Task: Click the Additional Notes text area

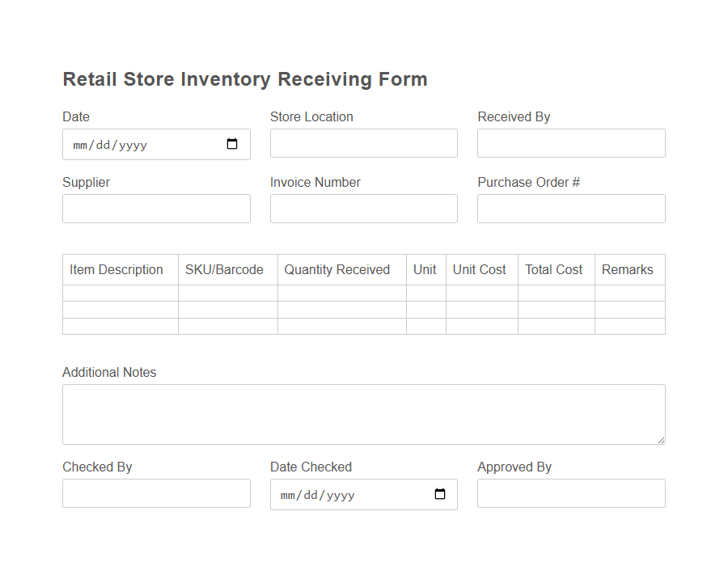Action: pyautogui.click(x=363, y=412)
